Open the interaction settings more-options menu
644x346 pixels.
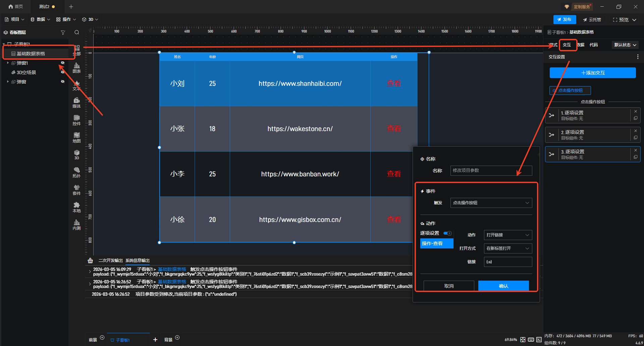[638, 57]
